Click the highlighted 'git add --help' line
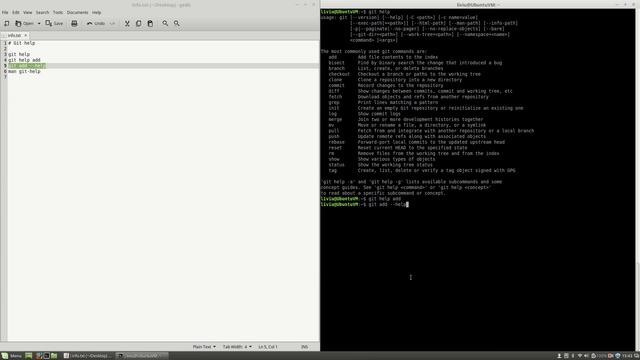 [27, 65]
